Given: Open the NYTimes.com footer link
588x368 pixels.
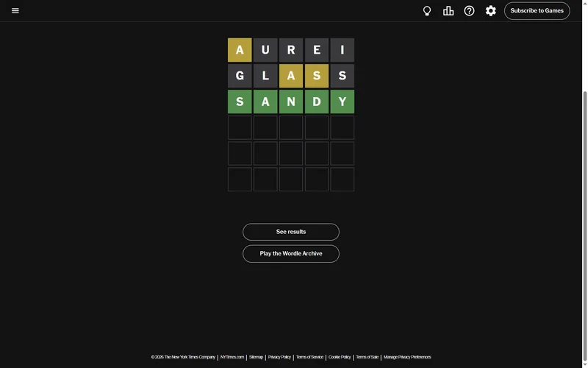Looking at the screenshot, I should click(x=232, y=357).
